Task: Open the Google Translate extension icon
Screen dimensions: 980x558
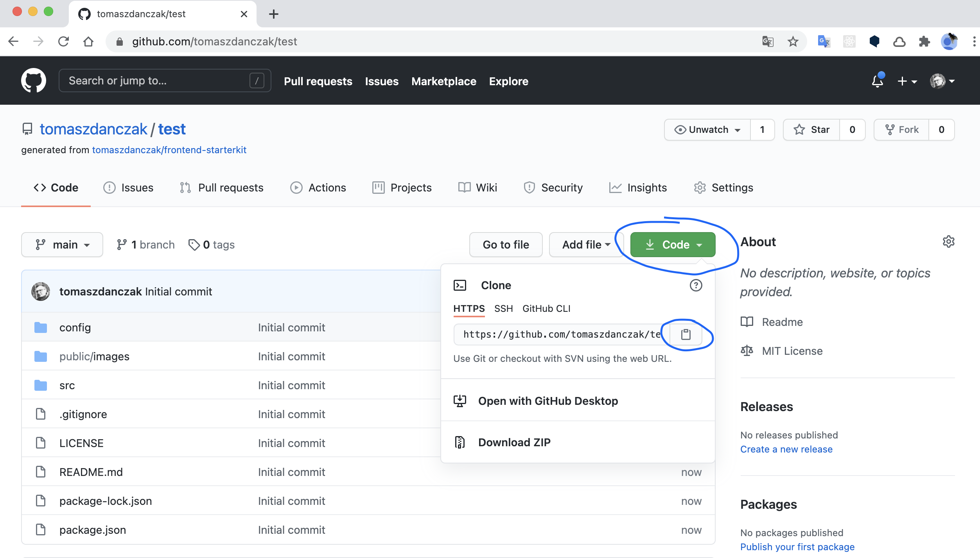Action: coord(824,41)
